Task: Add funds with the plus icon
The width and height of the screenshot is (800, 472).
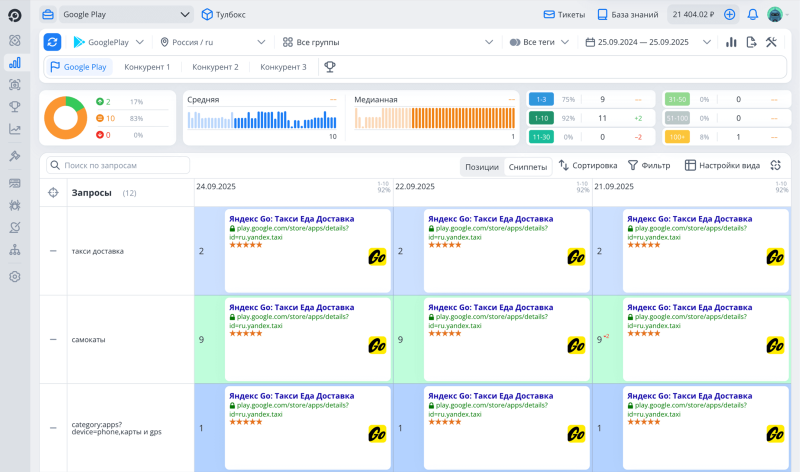Action: click(729, 15)
